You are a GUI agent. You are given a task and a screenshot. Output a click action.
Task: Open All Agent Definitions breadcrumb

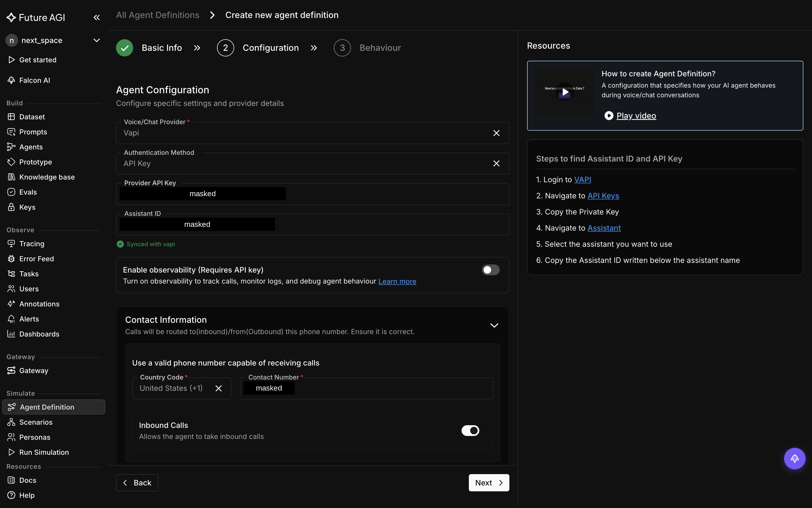[158, 15]
